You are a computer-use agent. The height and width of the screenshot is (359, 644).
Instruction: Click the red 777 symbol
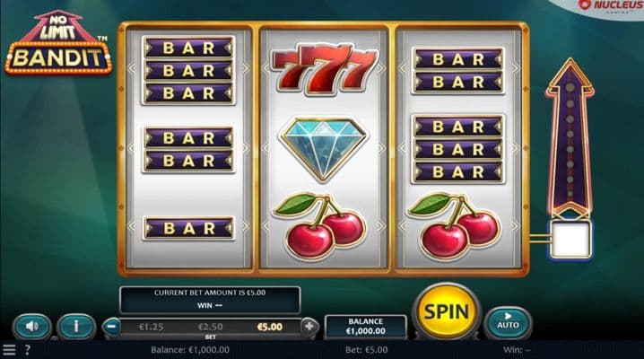pos(324,68)
